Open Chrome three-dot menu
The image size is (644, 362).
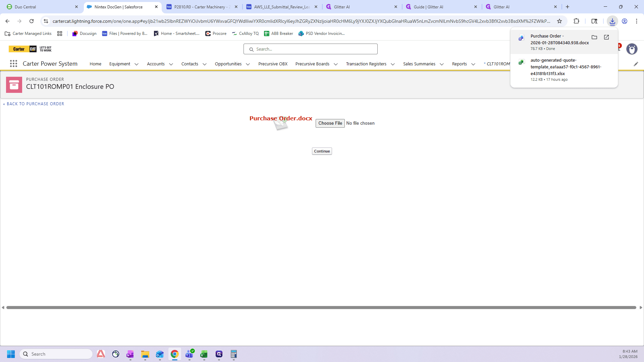(637, 21)
